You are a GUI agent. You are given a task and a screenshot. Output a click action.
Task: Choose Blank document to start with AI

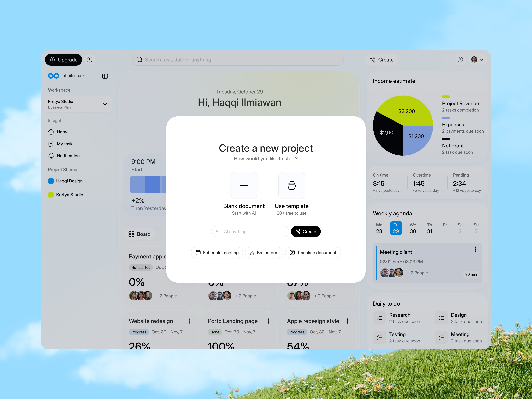pyautogui.click(x=244, y=185)
